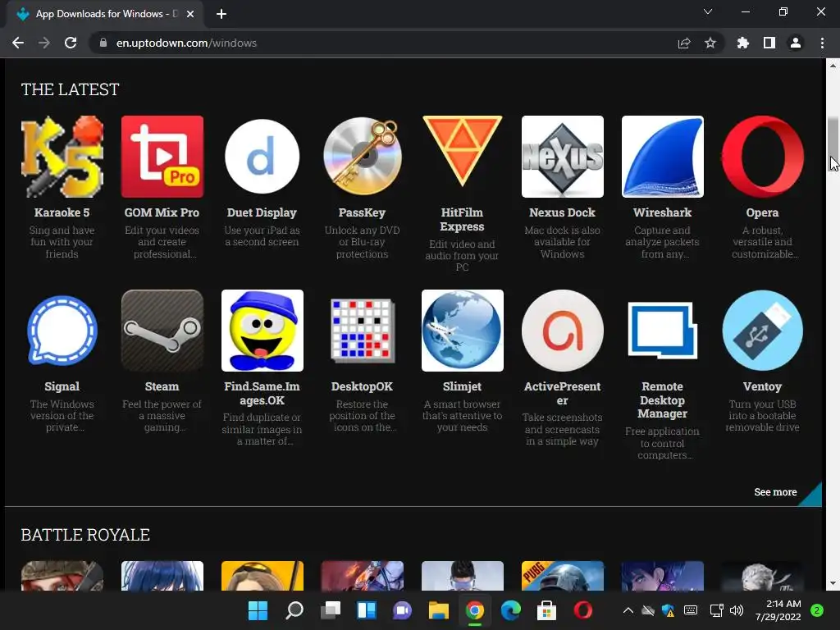The width and height of the screenshot is (840, 630).
Task: Click the "Sing and have fun with your friends" text
Action: [x=62, y=242]
